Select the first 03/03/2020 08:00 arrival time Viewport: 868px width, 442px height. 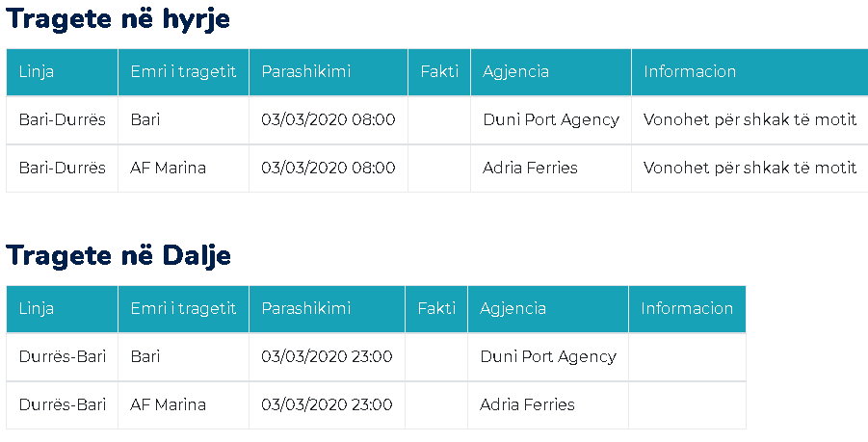click(x=328, y=120)
